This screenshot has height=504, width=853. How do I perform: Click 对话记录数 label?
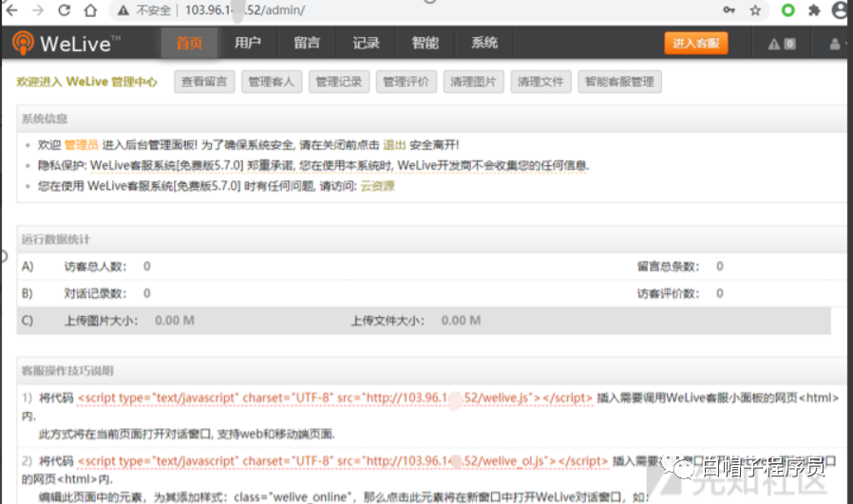tap(95, 293)
